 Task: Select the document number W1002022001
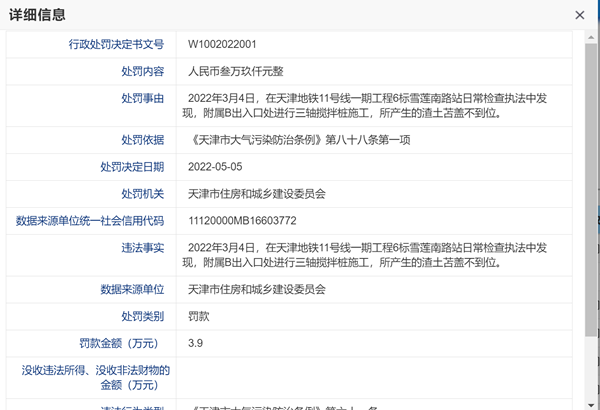pyautogui.click(x=222, y=44)
